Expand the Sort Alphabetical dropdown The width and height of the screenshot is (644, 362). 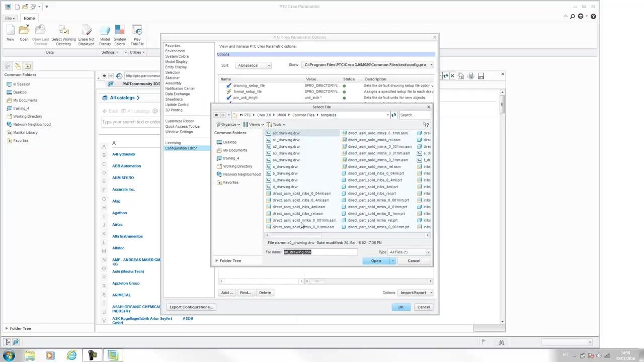[x=269, y=65]
